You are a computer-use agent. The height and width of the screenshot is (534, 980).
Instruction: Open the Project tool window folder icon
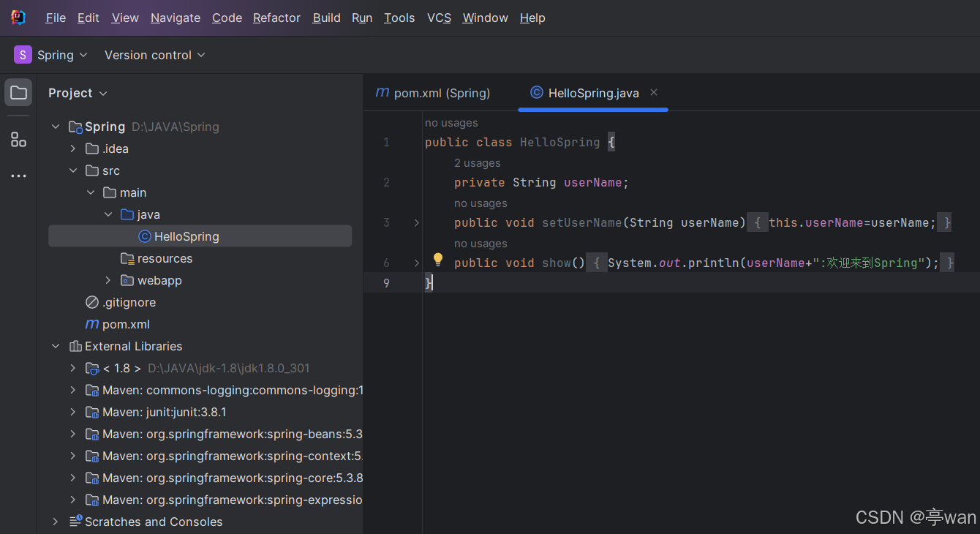pos(19,93)
